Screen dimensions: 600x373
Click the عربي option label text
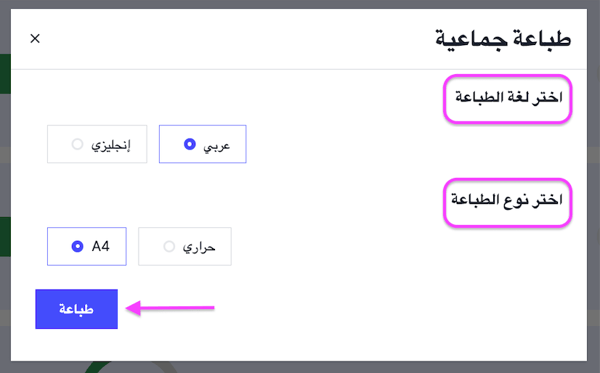217,146
